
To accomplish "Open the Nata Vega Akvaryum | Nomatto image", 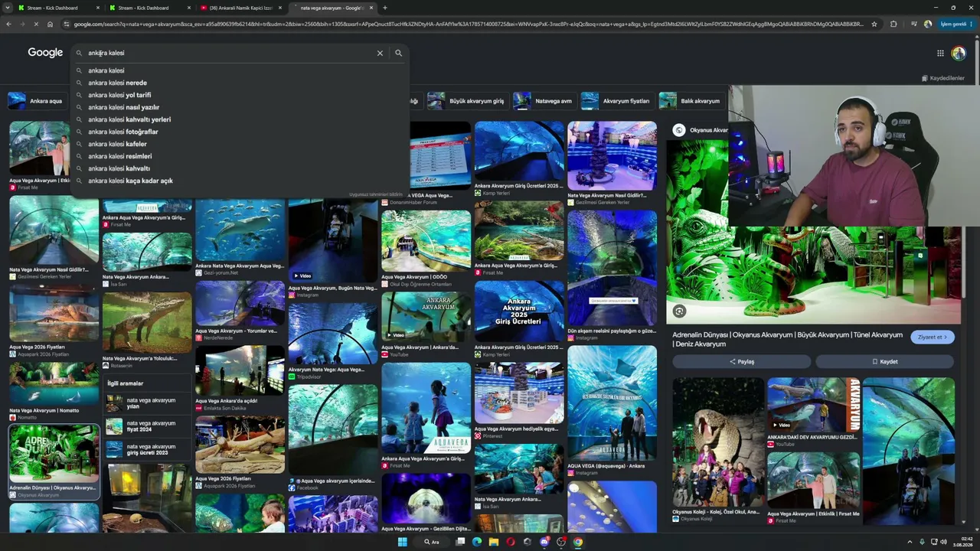I will pyautogui.click(x=54, y=383).
